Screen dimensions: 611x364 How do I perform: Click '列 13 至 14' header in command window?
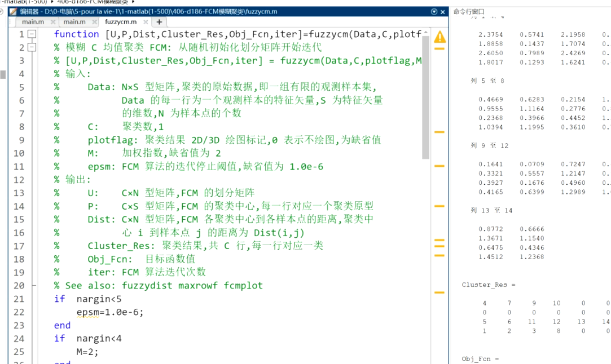(491, 210)
